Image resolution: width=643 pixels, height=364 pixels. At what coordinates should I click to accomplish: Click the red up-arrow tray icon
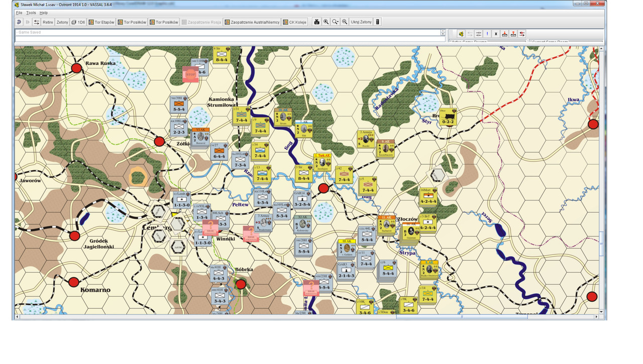tap(513, 34)
